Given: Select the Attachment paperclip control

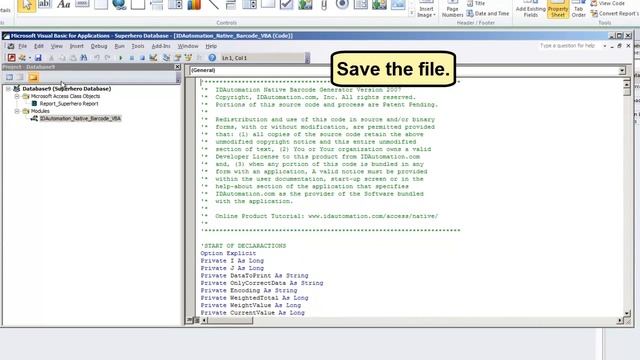Looking at the screenshot, I should click(324, 4).
